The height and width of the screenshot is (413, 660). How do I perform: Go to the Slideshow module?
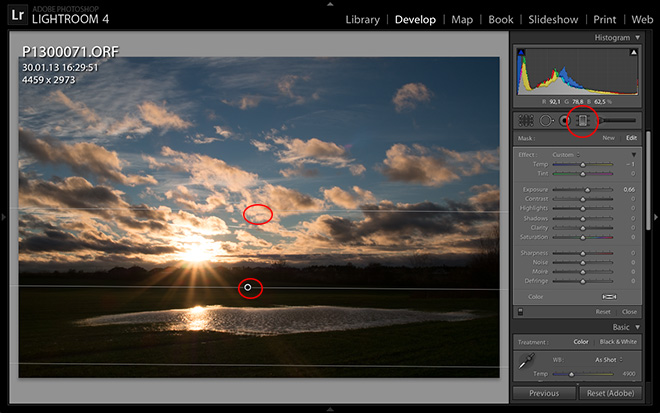(553, 20)
